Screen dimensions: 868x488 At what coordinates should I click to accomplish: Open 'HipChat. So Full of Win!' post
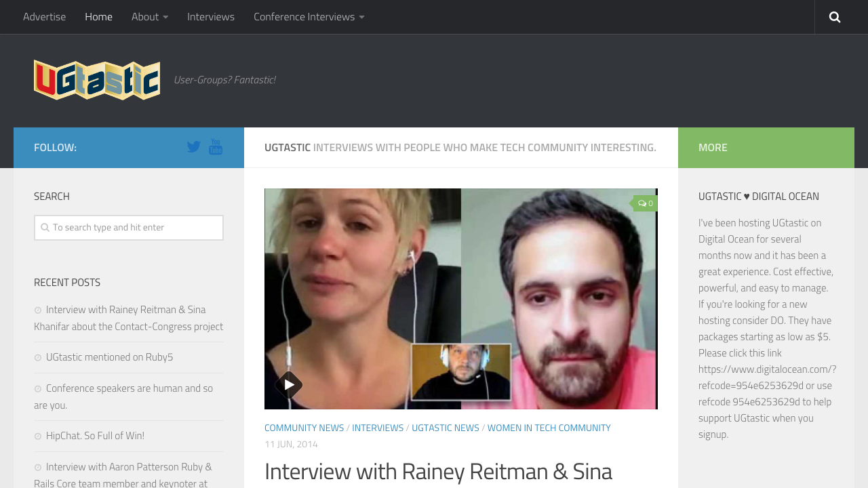coord(95,436)
